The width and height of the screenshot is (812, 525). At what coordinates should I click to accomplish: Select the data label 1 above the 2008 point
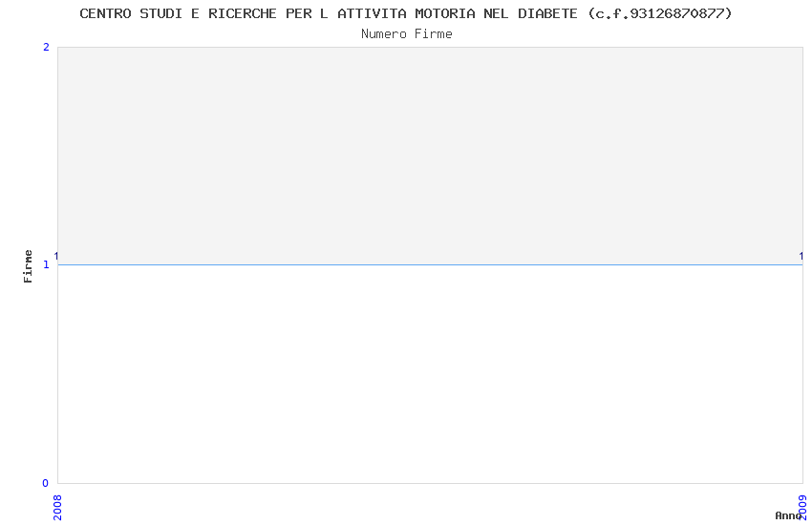click(56, 256)
